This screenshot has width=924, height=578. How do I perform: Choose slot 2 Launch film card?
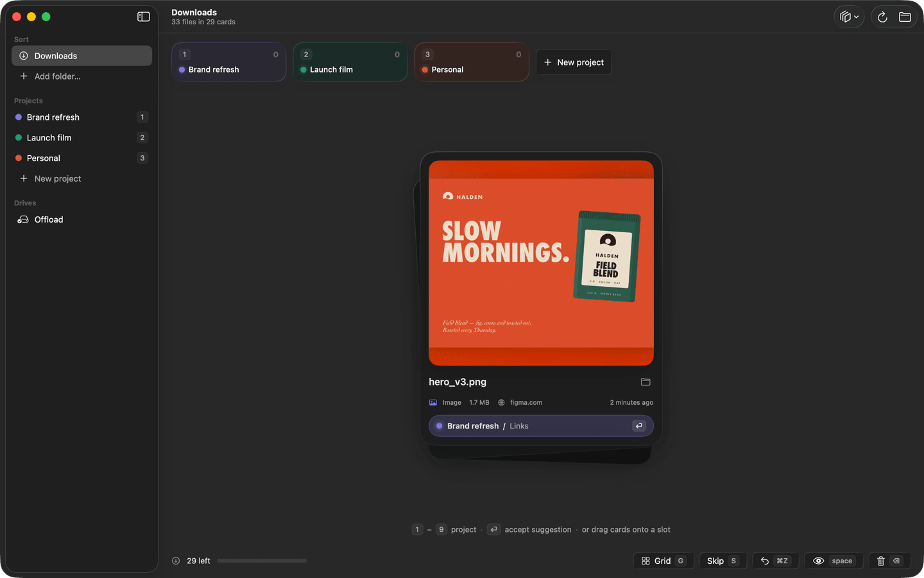pos(350,62)
